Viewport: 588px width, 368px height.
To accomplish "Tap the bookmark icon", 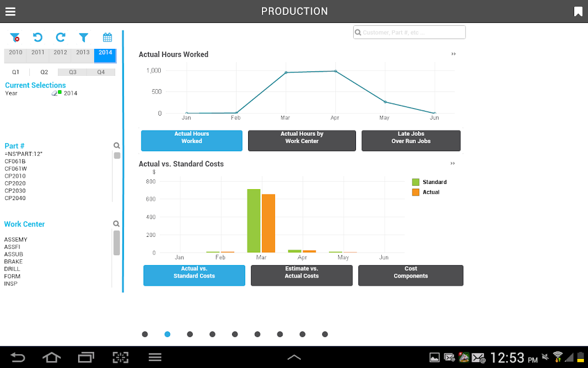I will 578,11.
